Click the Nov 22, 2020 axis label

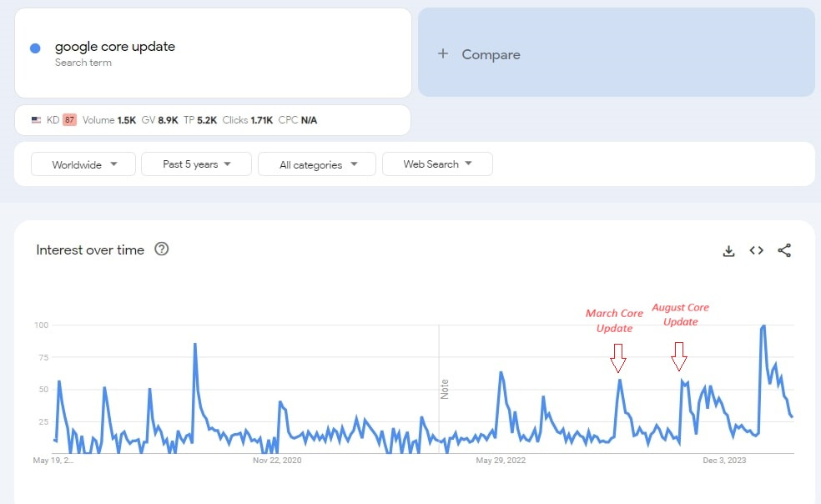pos(277,460)
